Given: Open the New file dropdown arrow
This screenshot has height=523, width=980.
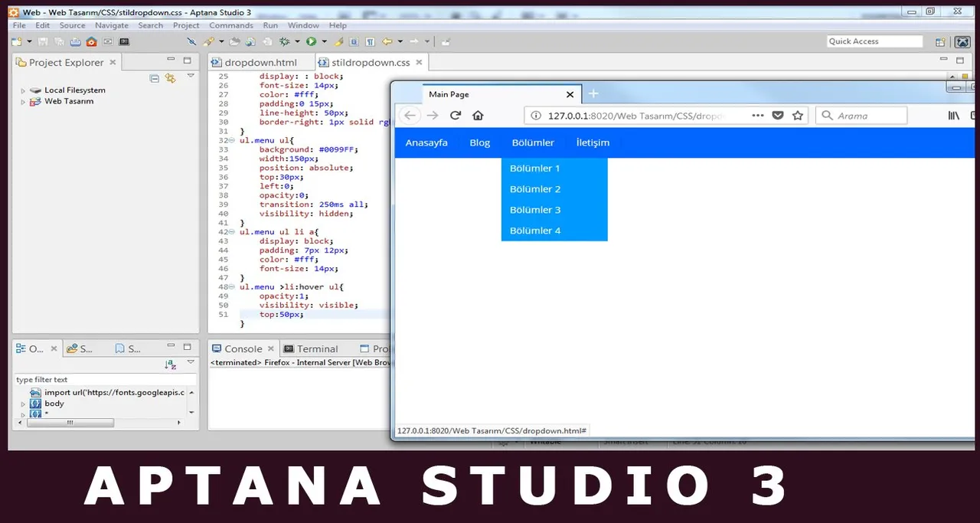Looking at the screenshot, I should pyautogui.click(x=29, y=41).
